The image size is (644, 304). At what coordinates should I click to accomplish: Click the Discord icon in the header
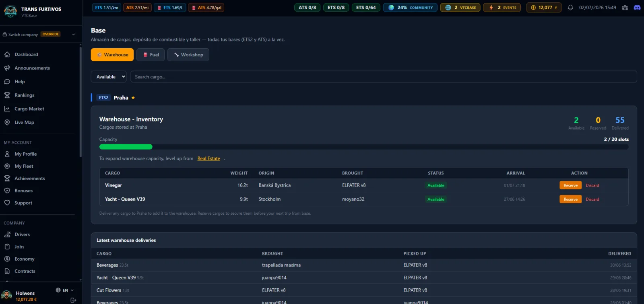(637, 8)
